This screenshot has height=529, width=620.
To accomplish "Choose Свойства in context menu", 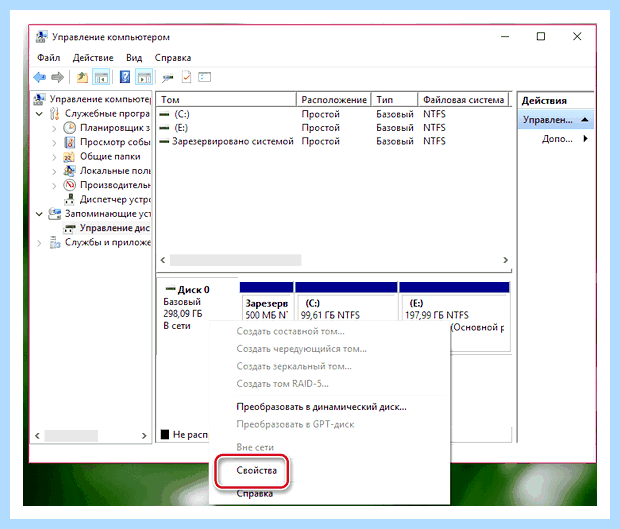I will (256, 470).
